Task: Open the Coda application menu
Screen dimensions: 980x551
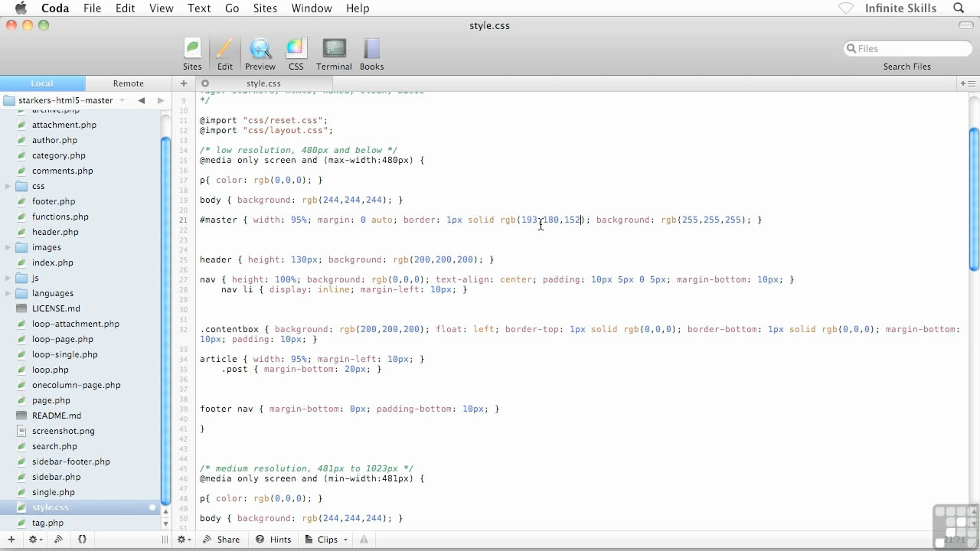Action: [x=55, y=8]
